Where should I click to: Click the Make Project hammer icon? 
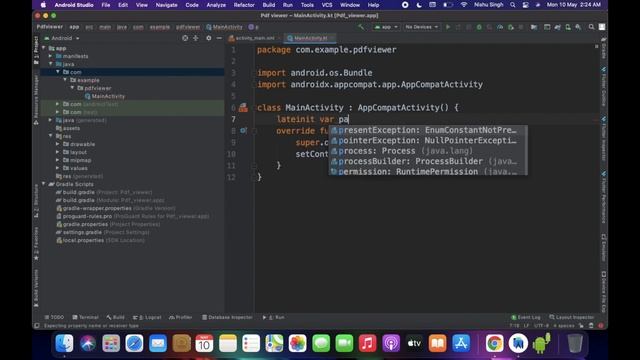pos(361,27)
